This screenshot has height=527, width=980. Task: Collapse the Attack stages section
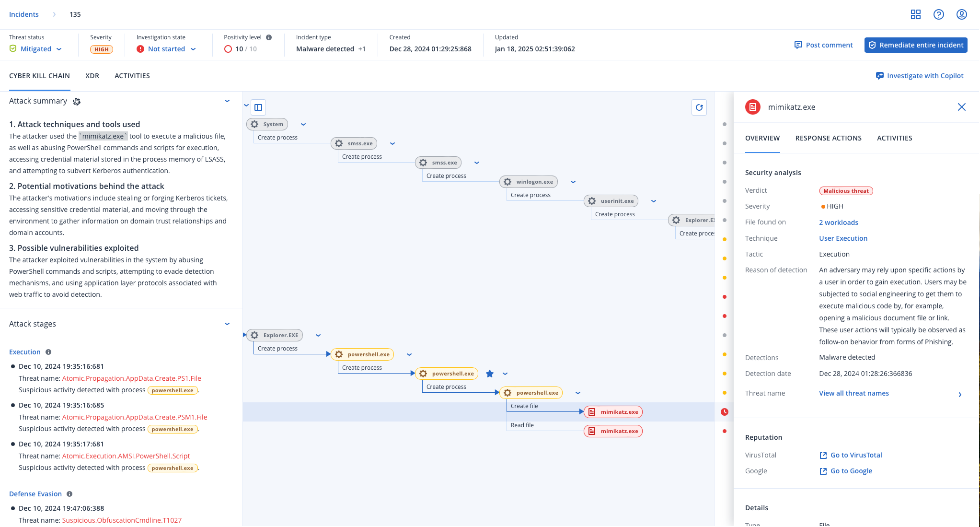[x=227, y=324]
